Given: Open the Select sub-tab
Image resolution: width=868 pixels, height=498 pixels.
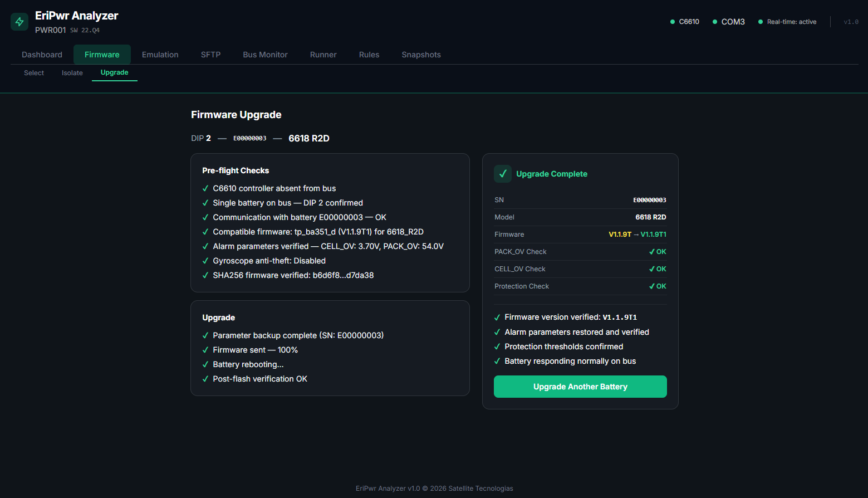Looking at the screenshot, I should coord(34,73).
